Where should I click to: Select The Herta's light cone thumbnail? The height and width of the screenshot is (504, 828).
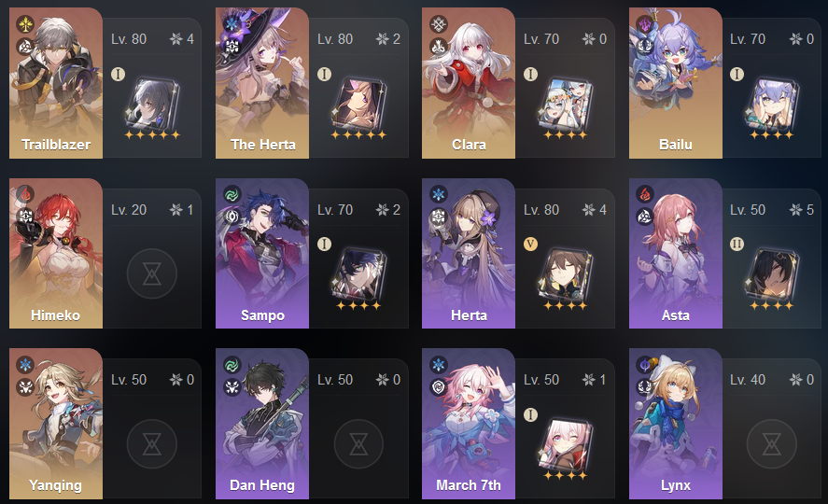(x=359, y=105)
